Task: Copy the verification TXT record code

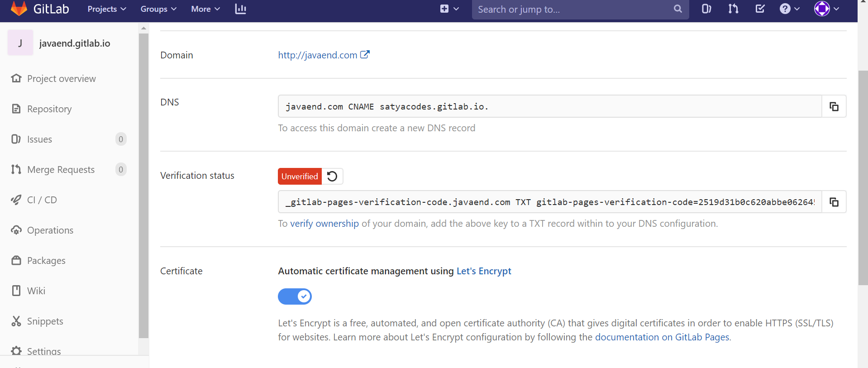Action: tap(834, 202)
